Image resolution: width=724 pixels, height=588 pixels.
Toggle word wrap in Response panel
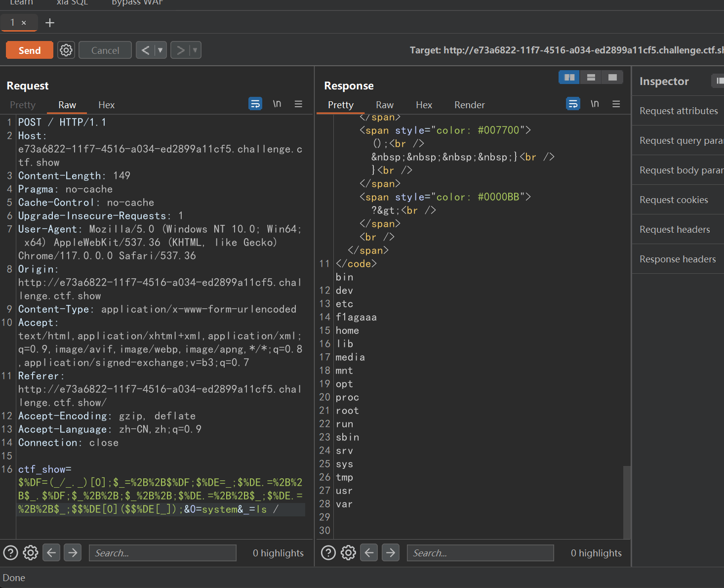click(573, 104)
